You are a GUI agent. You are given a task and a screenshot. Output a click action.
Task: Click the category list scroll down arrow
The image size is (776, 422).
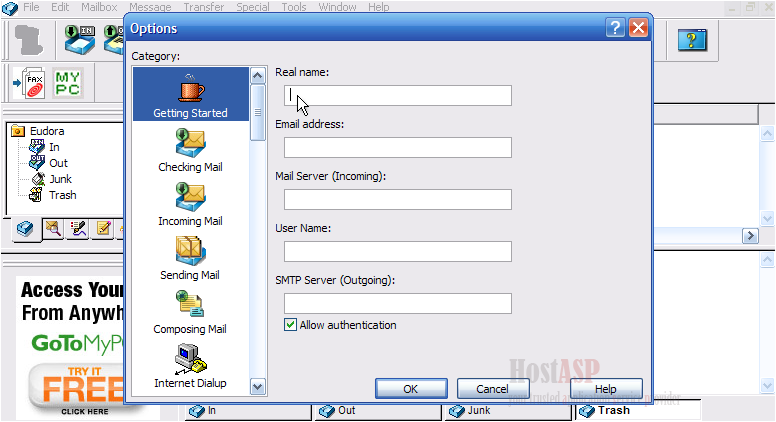click(258, 387)
